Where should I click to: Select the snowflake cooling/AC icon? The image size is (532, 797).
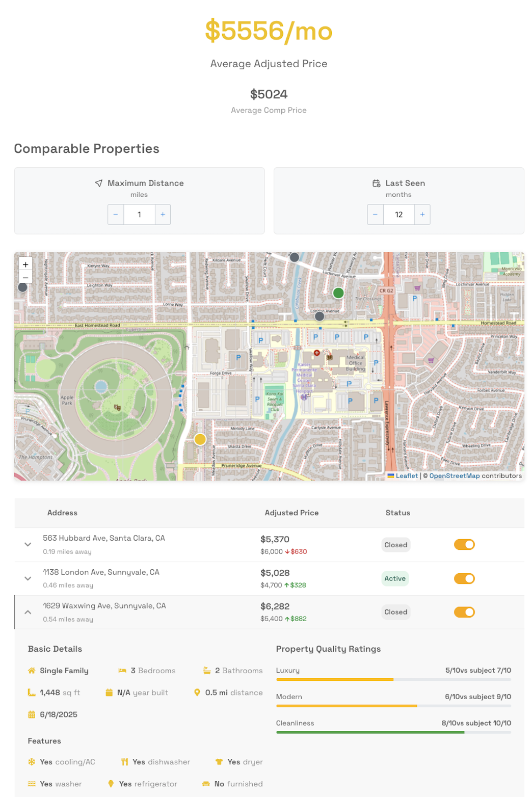click(x=31, y=762)
